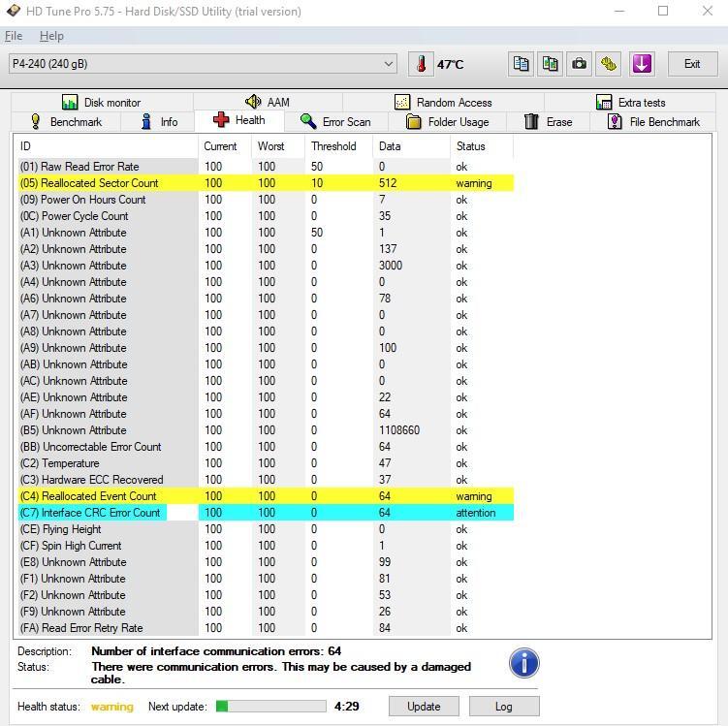Click the Next update progress bar
Viewport: 728px width, 726px height.
tap(271, 707)
